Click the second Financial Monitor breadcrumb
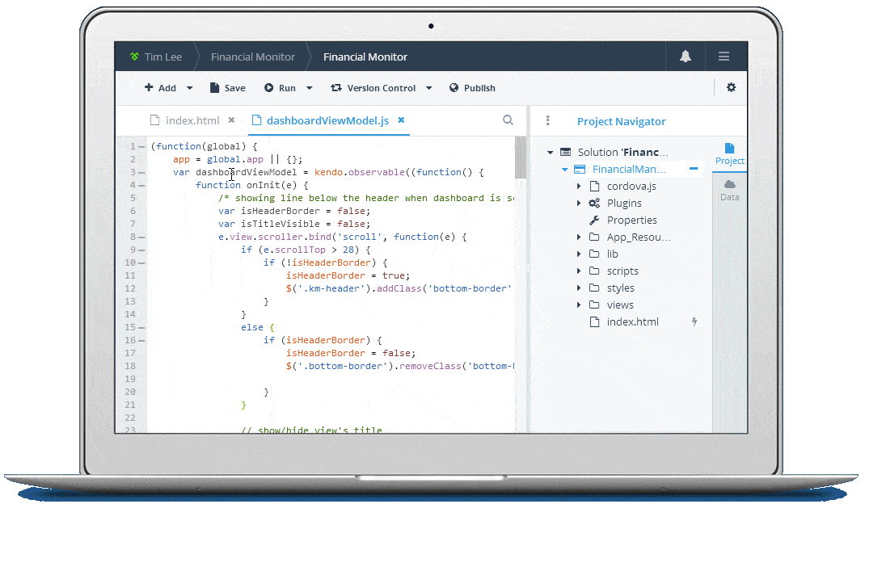 click(365, 57)
